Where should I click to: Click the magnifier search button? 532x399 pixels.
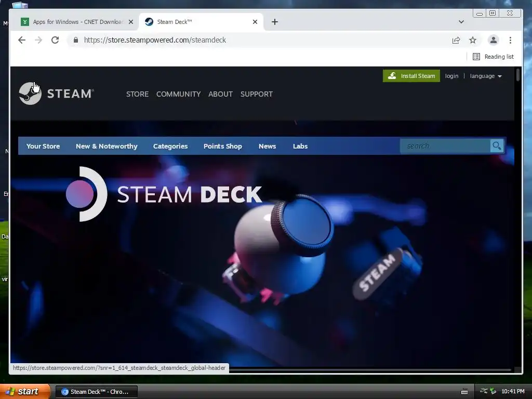click(x=497, y=146)
